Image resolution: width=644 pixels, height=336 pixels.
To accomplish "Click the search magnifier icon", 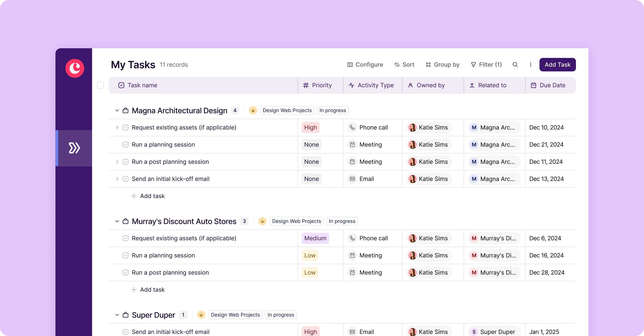I will coord(515,65).
